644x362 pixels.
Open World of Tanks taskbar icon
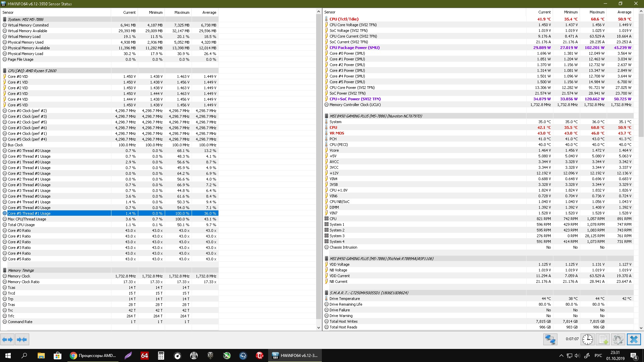tap(210, 356)
